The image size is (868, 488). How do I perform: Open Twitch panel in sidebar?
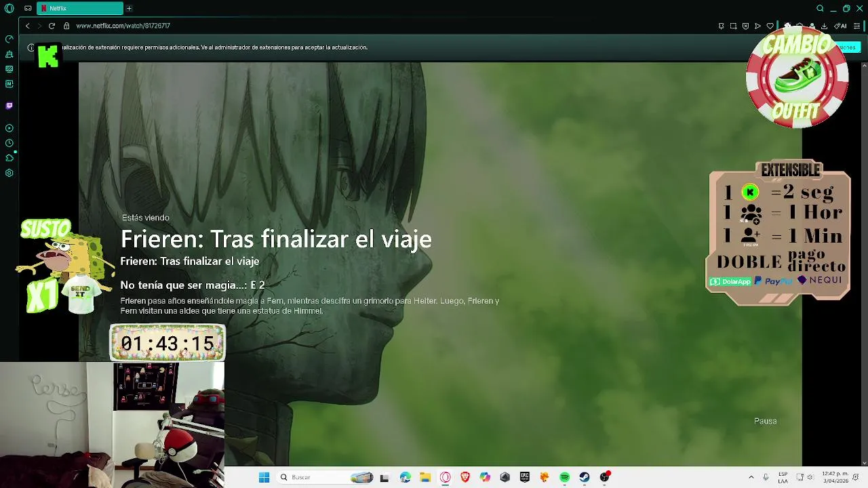coord(9,106)
